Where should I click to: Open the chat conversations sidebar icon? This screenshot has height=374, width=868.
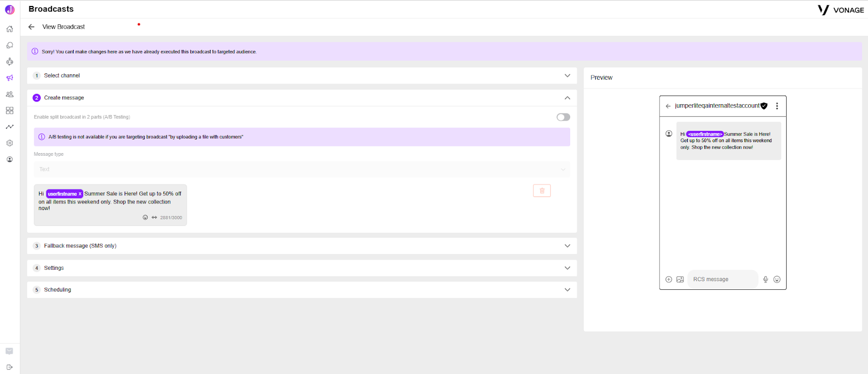click(9, 46)
